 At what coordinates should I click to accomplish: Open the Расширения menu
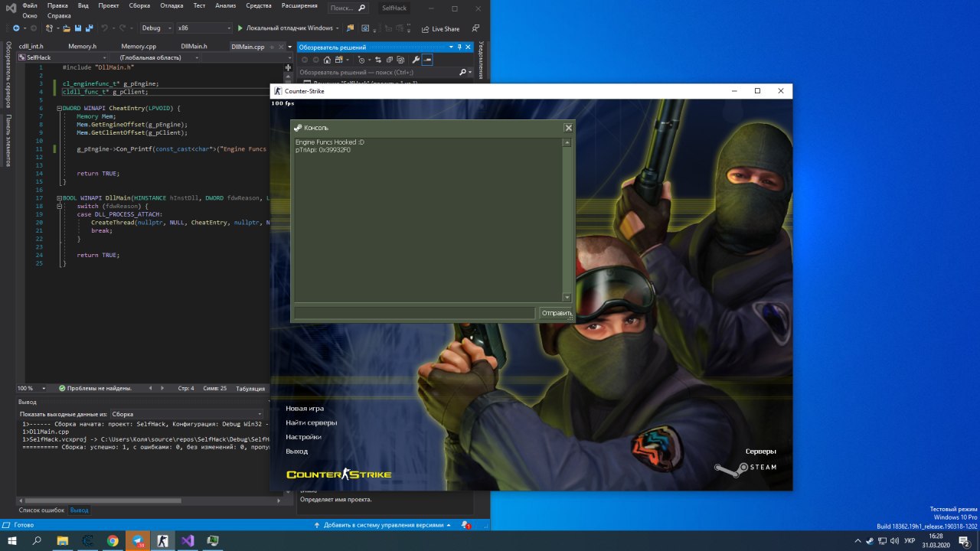[299, 5]
